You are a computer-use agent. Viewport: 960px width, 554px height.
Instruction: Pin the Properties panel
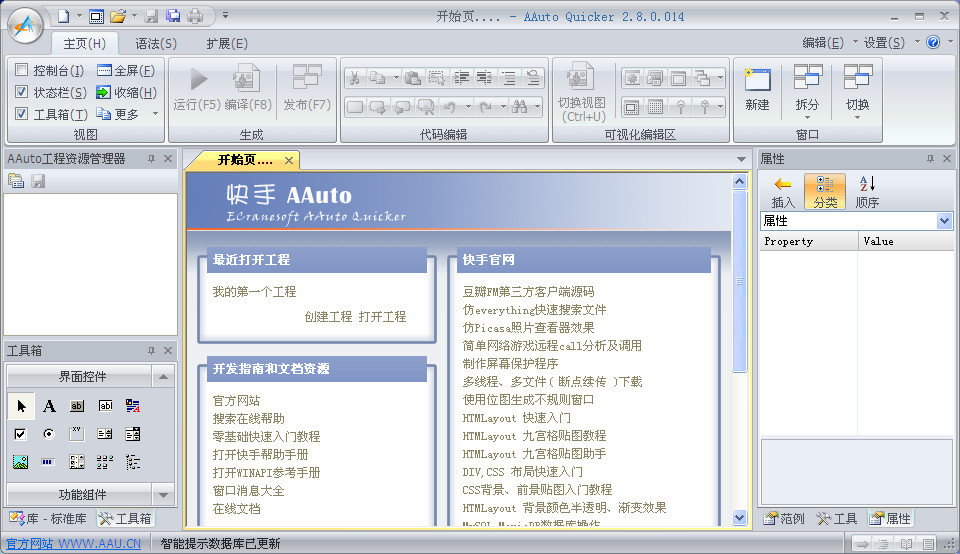pos(931,159)
